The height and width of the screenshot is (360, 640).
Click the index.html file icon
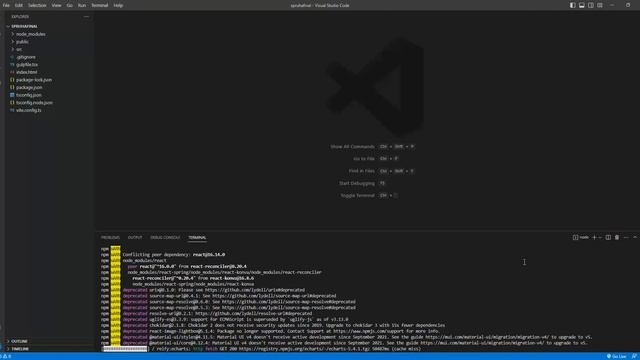[12, 72]
